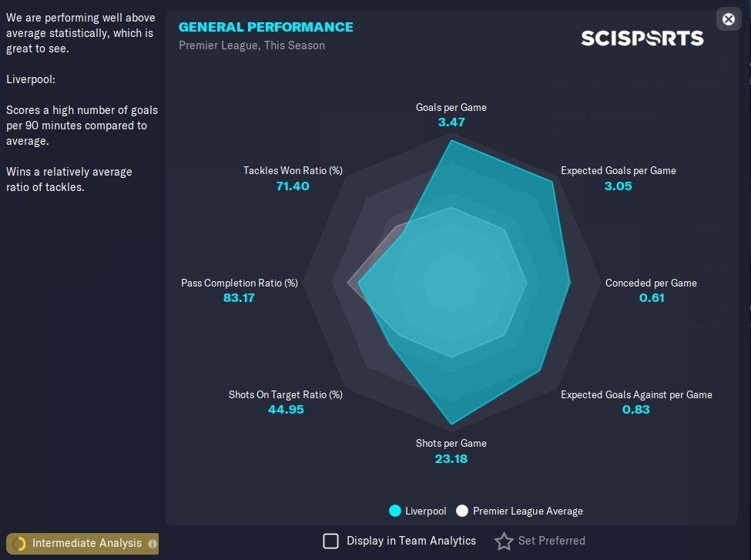Select the Shots per Game label

451,443
